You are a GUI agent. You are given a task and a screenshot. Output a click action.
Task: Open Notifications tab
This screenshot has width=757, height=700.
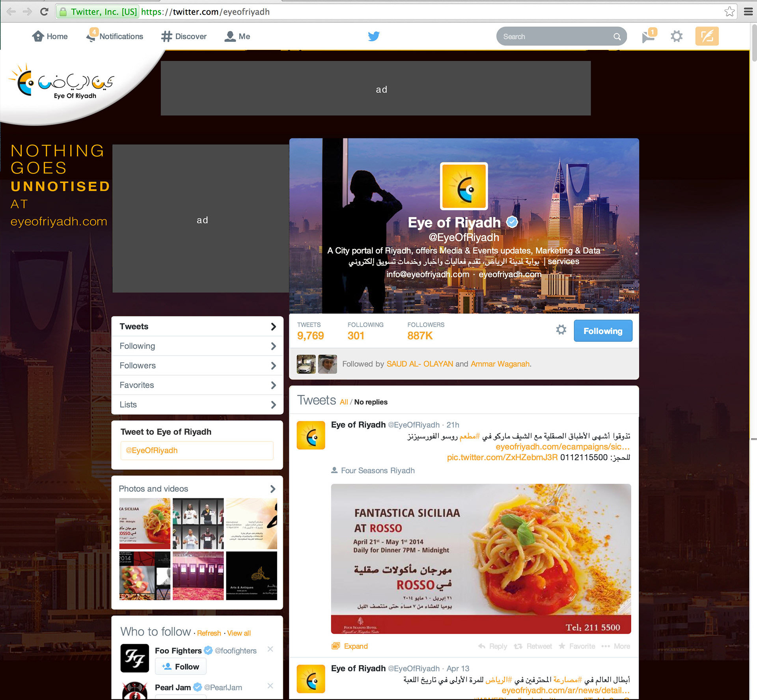[x=115, y=36]
